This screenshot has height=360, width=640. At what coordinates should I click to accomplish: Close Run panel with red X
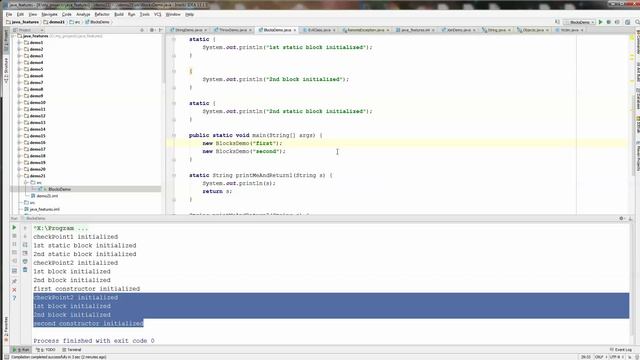point(14,290)
